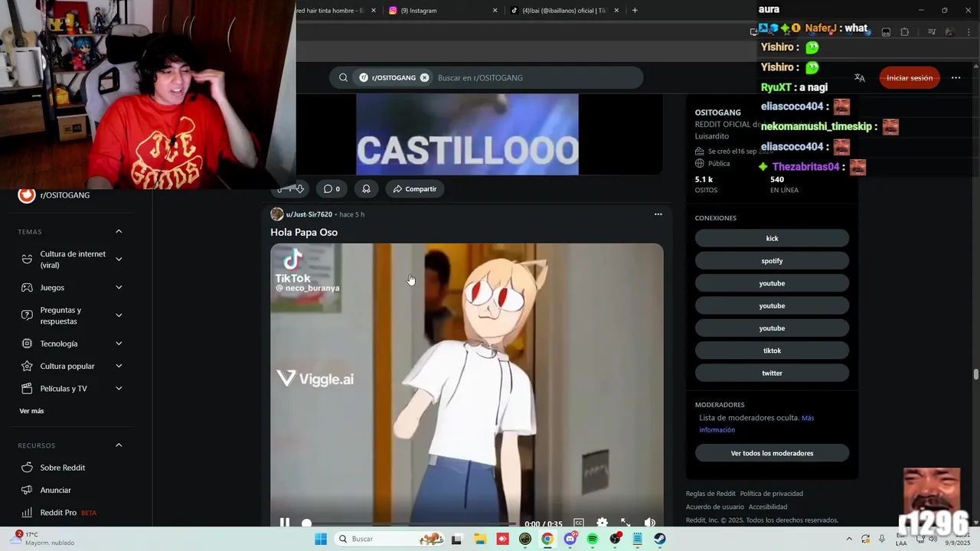Open the three-dot menu of Just-Sir7620's post

(x=658, y=214)
